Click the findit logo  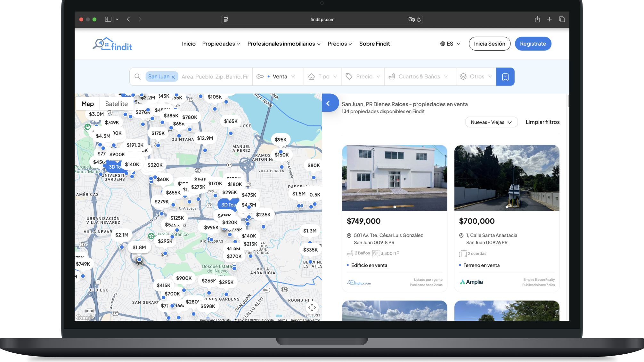coord(113,44)
